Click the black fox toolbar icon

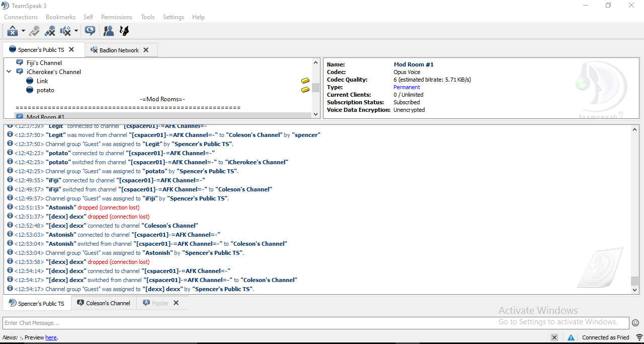pos(124,31)
